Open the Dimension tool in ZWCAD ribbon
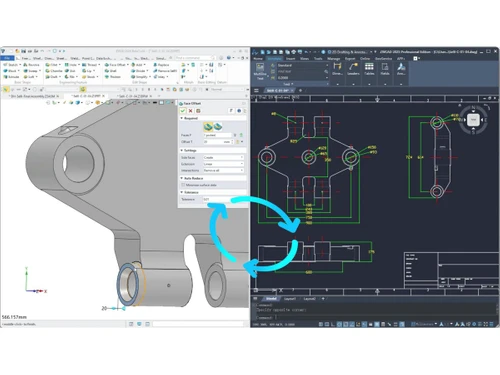The height and width of the screenshot is (375, 500). [337, 69]
